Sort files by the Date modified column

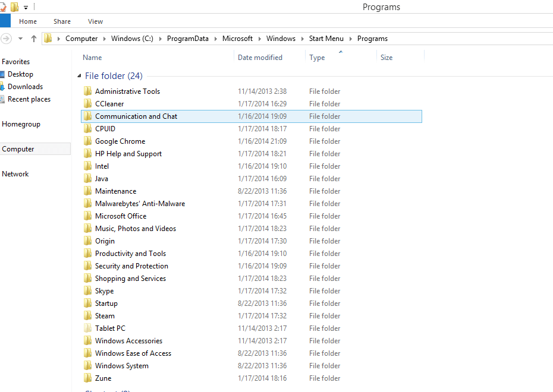pyautogui.click(x=260, y=57)
